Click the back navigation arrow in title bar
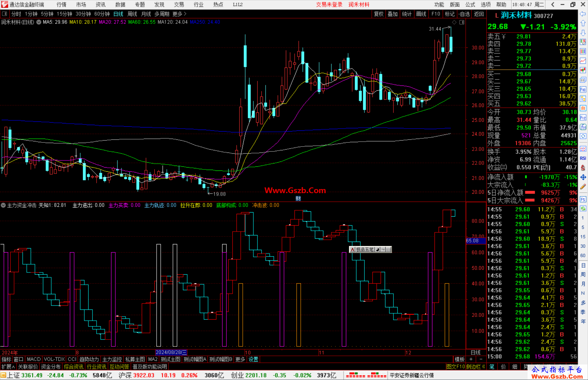588x380 pixels. coord(553,4)
